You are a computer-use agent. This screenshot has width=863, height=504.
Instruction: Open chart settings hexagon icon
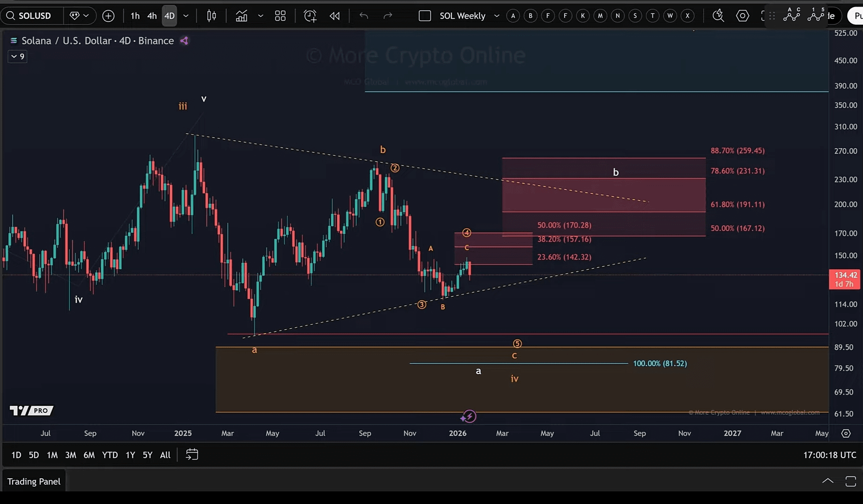(x=742, y=16)
